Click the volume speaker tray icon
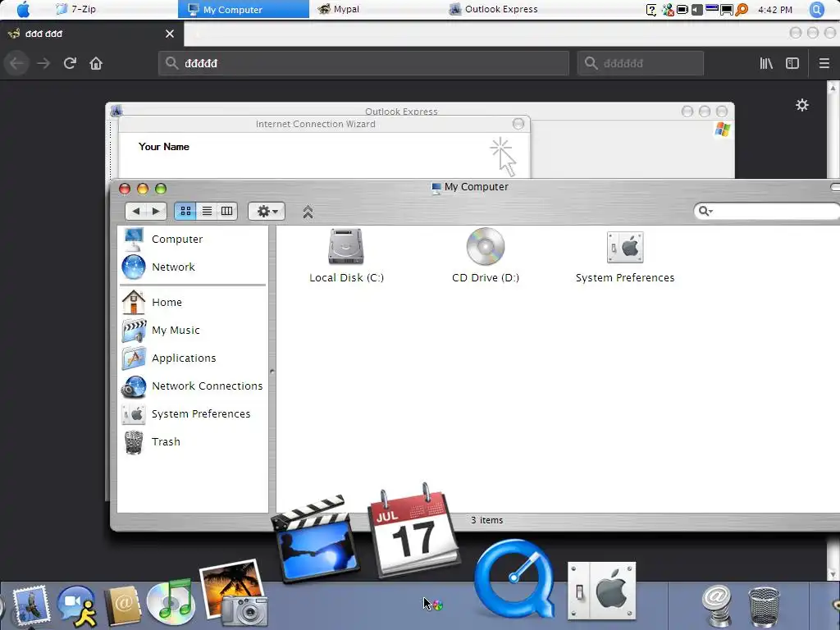Viewport: 840px width, 630px height. [x=696, y=10]
